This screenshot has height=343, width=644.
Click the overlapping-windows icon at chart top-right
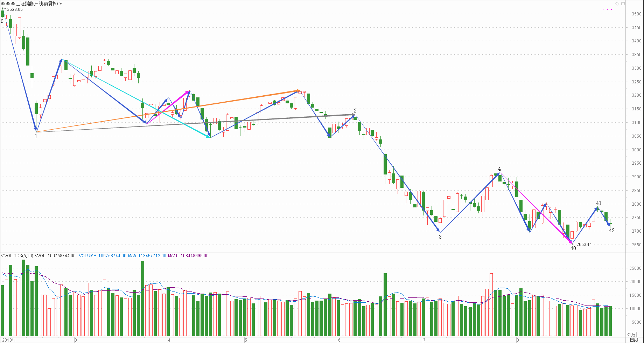click(x=623, y=4)
